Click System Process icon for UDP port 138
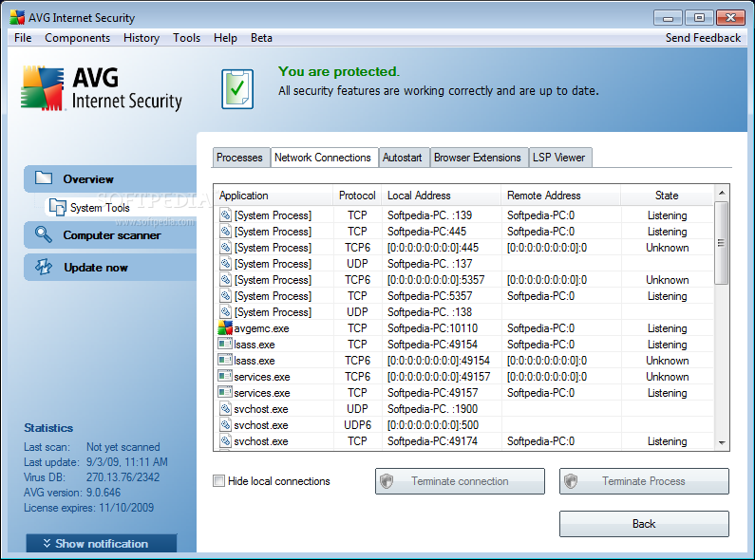This screenshot has width=755, height=560. click(226, 311)
